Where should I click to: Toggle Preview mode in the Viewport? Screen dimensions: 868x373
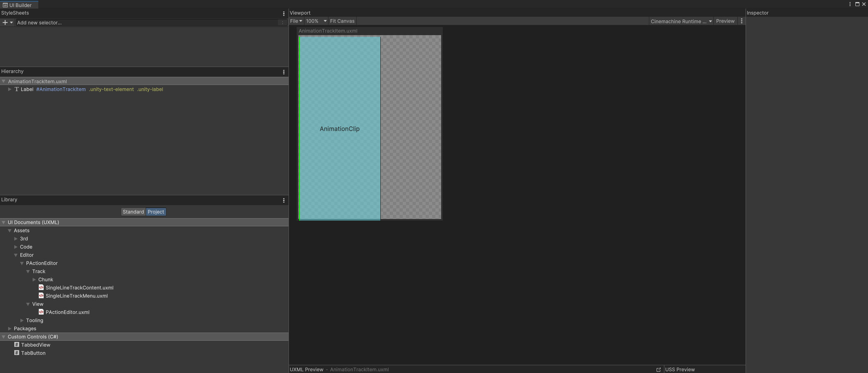(x=725, y=21)
